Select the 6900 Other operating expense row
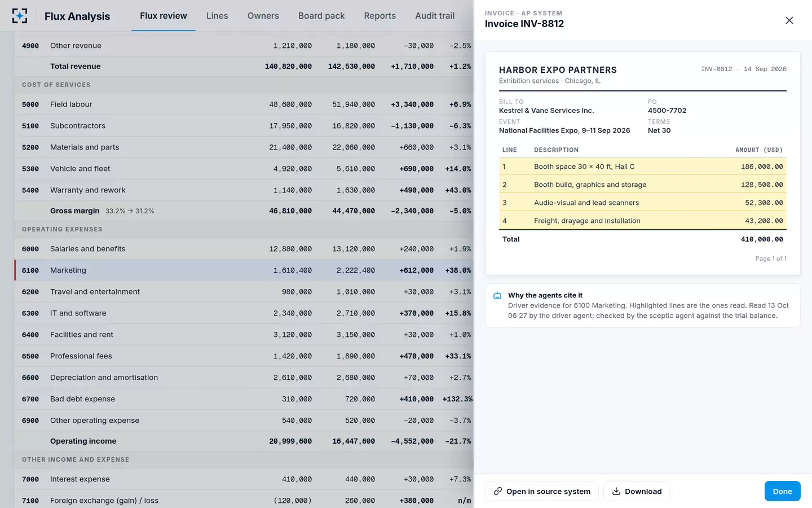Viewport: 812px width, 508px height. (x=244, y=421)
